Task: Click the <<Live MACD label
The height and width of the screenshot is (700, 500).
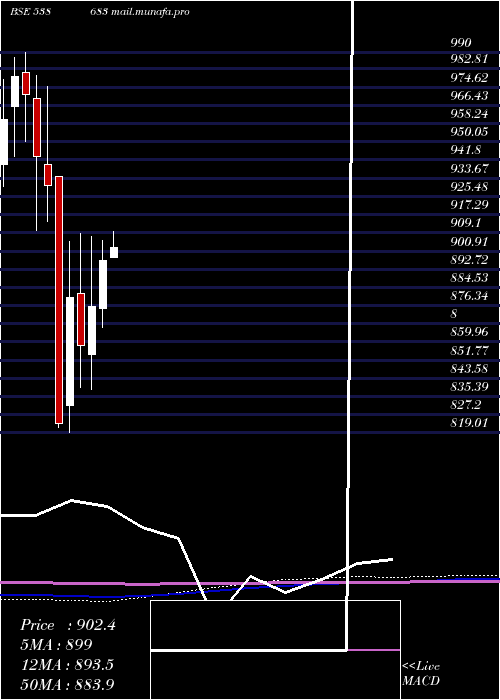Action: pos(421,673)
